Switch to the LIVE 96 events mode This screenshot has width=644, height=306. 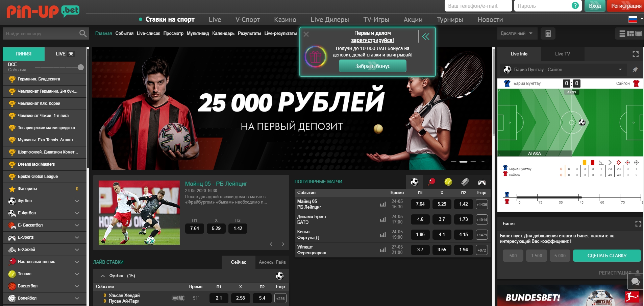point(65,54)
